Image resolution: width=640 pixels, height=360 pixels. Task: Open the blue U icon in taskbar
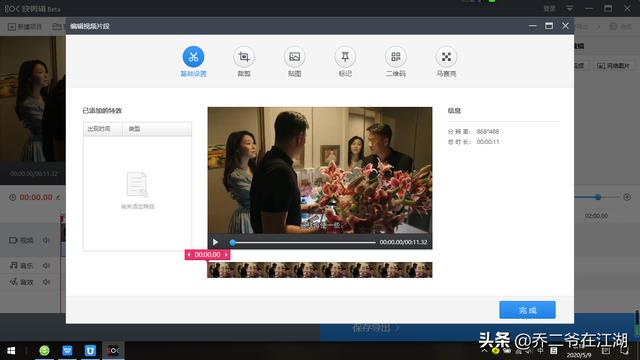click(x=90, y=351)
